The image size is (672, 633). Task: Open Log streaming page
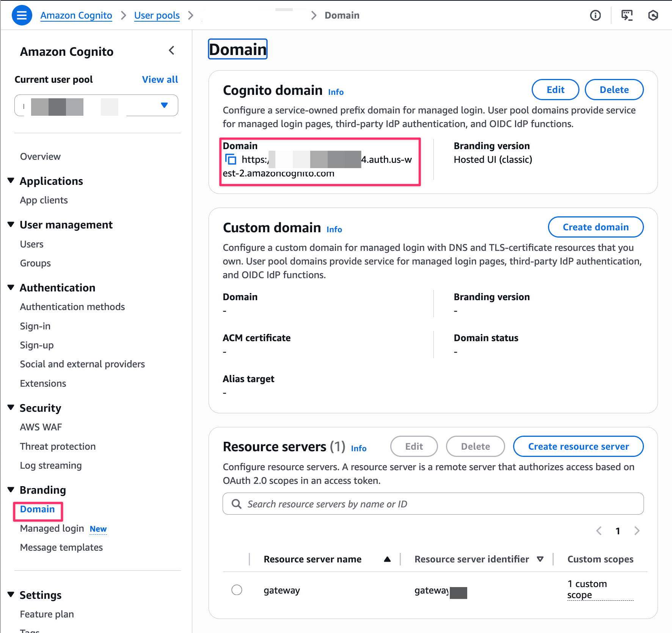coord(51,466)
